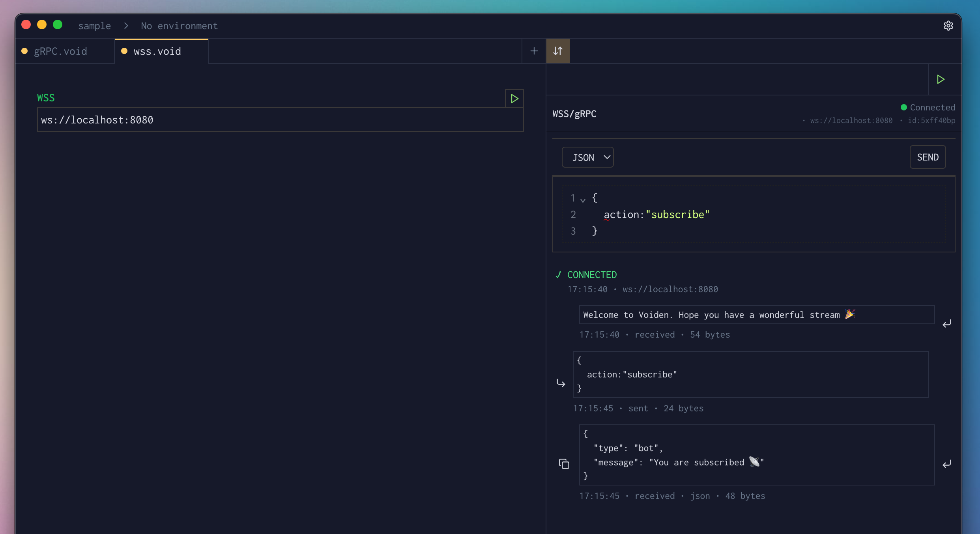Run the WSS request with its play icon
The image size is (980, 534).
[x=514, y=98]
